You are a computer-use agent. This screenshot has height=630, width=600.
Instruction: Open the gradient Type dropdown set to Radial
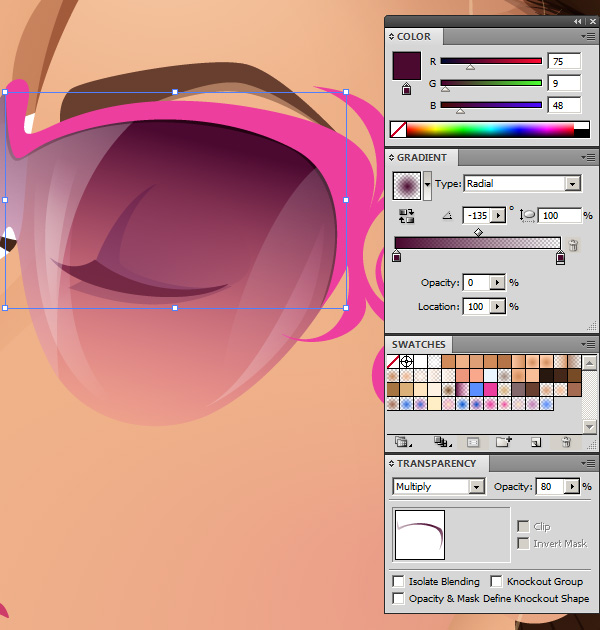(x=572, y=184)
